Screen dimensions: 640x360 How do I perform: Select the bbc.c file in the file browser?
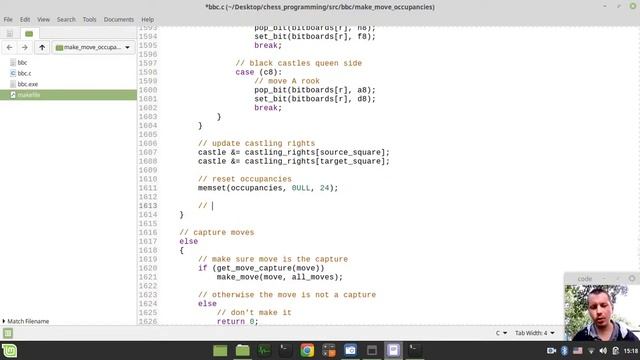point(24,73)
